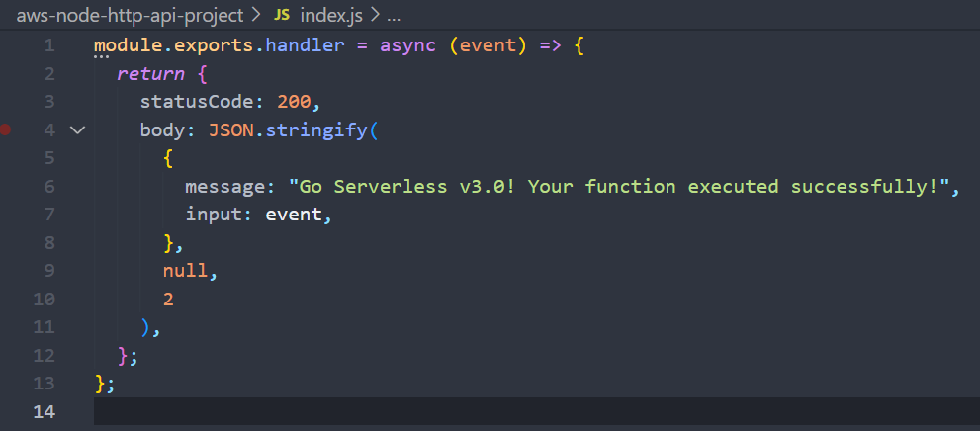The image size is (980, 431).
Task: Click the return keyword on line 2
Action: tap(143, 74)
